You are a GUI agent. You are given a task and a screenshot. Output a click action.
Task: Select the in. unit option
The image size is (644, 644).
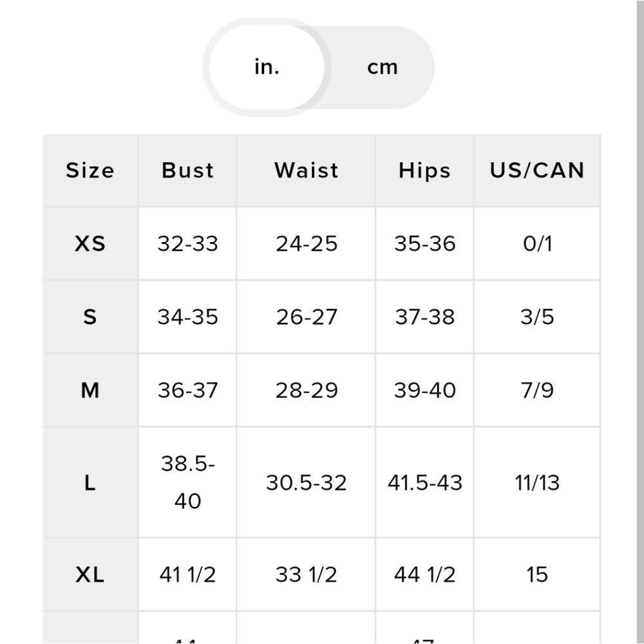(x=267, y=67)
